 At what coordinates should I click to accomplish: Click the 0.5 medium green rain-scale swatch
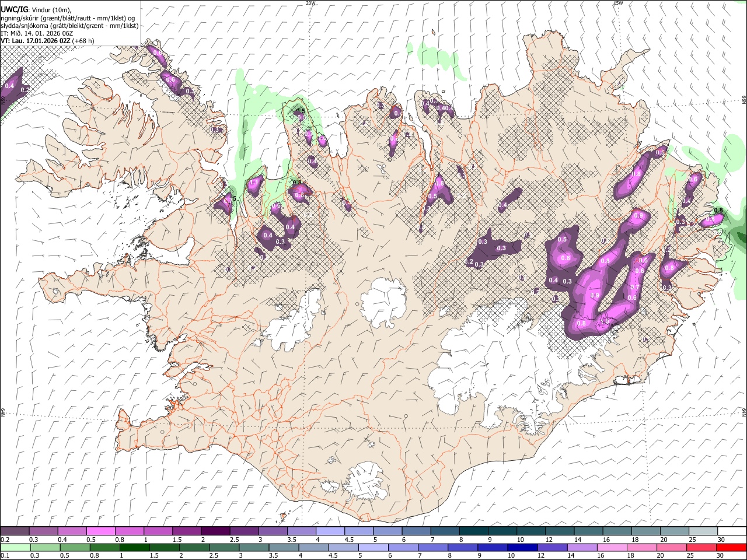75,548
